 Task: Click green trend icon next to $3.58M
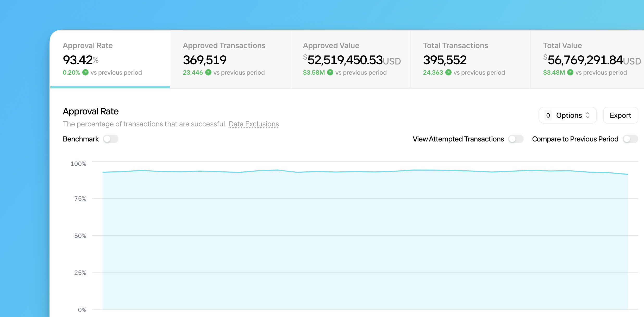pos(330,72)
